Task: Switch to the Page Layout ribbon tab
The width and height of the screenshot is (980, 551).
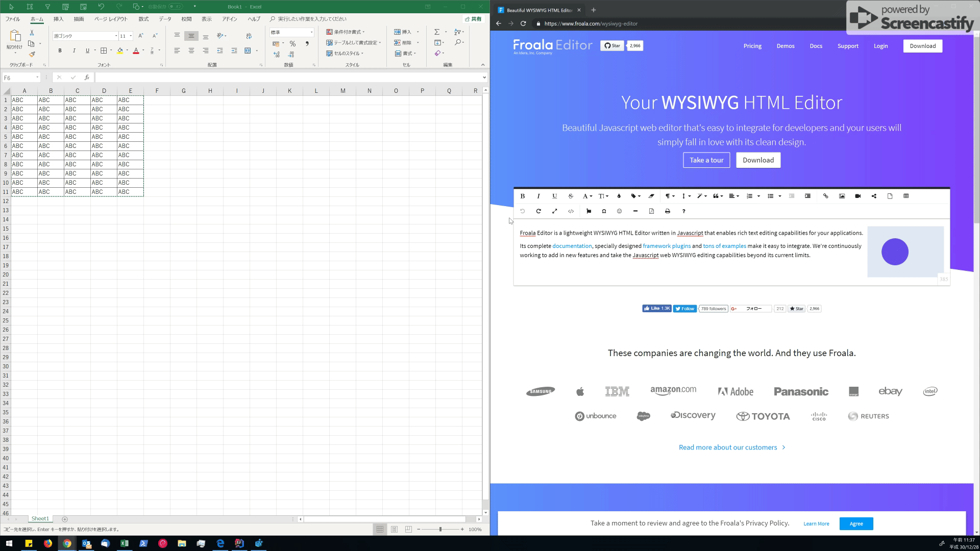Action: (111, 19)
